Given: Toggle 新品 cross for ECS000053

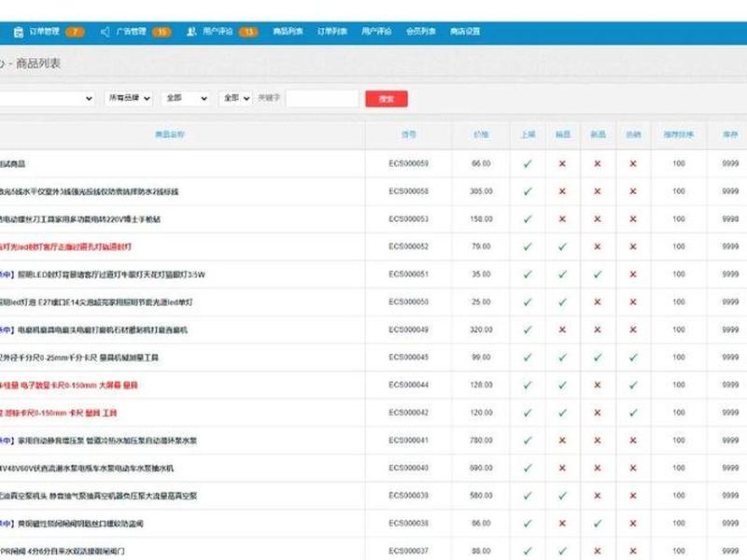Looking at the screenshot, I should [598, 219].
